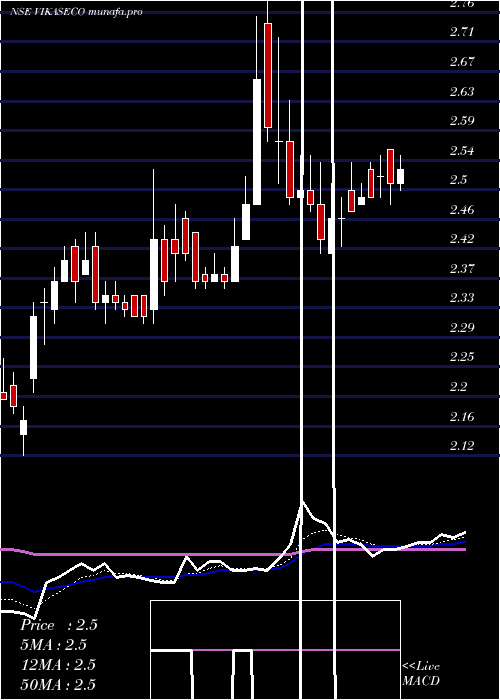This screenshot has height=700, width=500.
Task: Click the 2.59 price axis label
Action: (x=461, y=121)
